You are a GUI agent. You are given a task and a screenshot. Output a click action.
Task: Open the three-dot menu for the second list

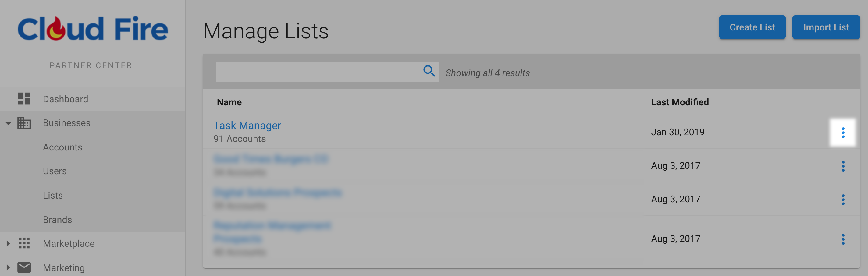click(x=843, y=166)
